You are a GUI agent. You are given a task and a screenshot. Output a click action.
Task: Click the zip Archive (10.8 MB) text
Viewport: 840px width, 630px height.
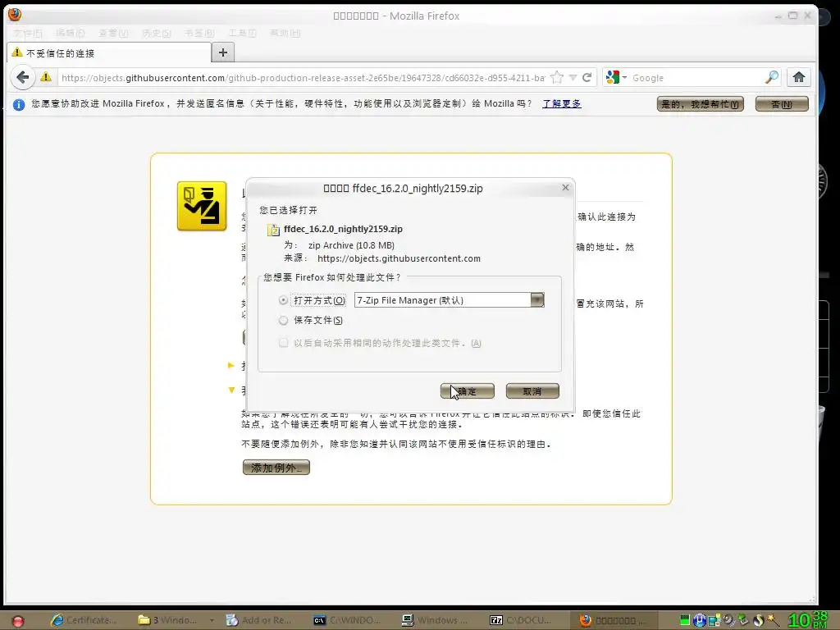[351, 245]
